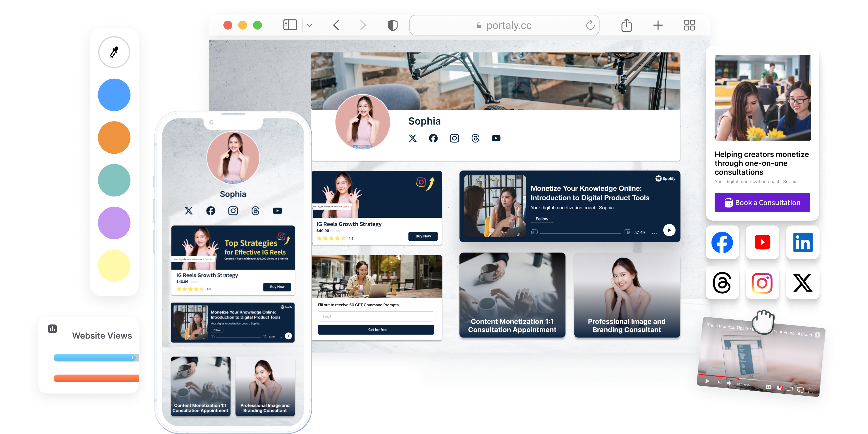
Task: Toggle the browser sidebar icon
Action: coord(290,25)
